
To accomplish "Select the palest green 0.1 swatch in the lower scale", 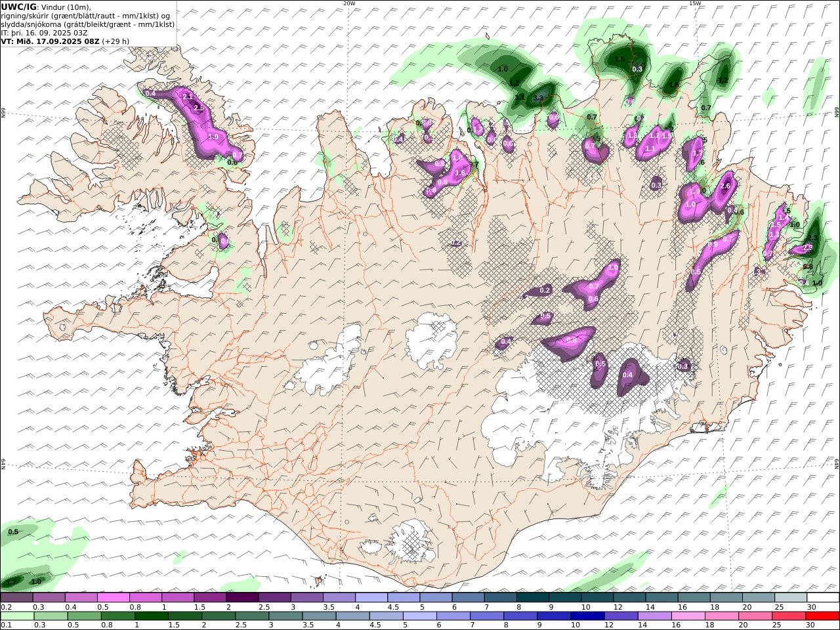I will pos(17,616).
